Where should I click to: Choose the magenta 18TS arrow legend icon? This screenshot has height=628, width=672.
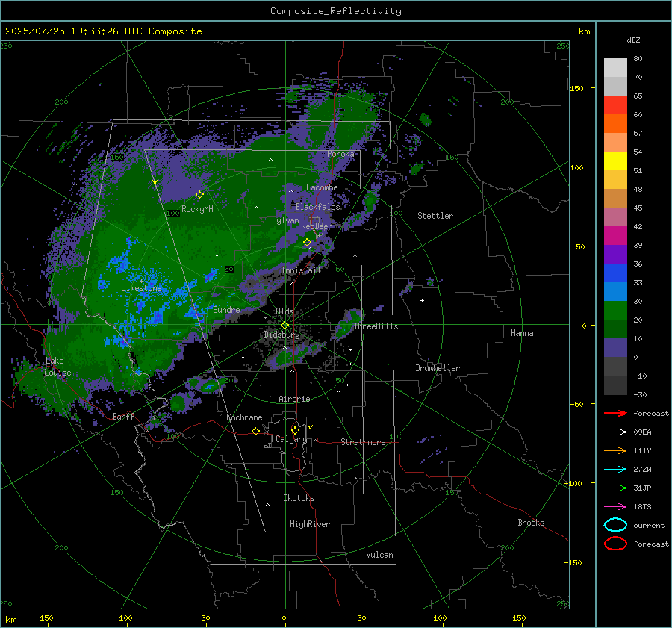[615, 507]
